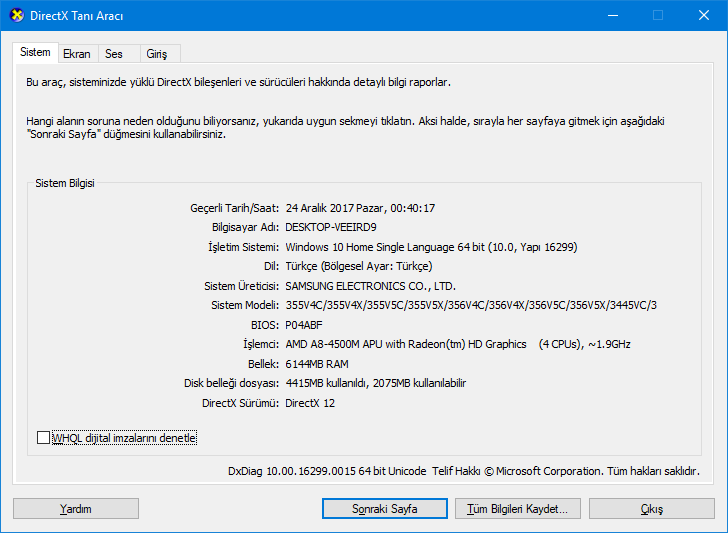Click the İşletim Sistemi label
728x533 pixels.
pos(244,247)
